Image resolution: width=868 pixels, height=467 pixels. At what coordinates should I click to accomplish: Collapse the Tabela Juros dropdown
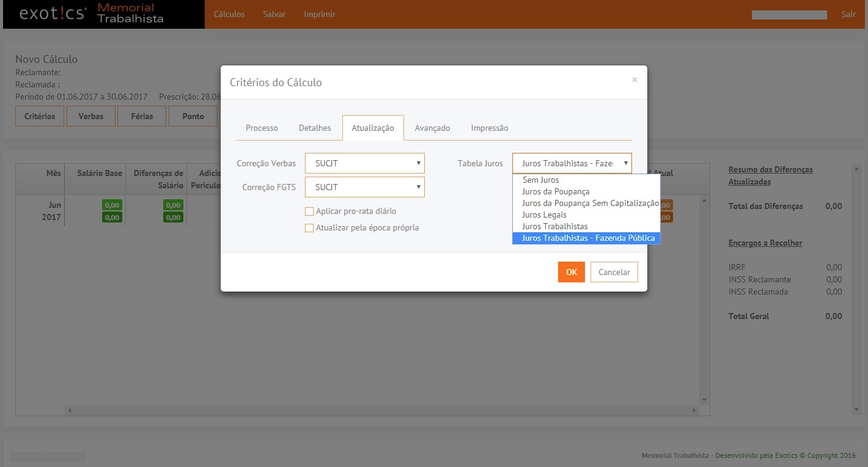tap(572, 163)
